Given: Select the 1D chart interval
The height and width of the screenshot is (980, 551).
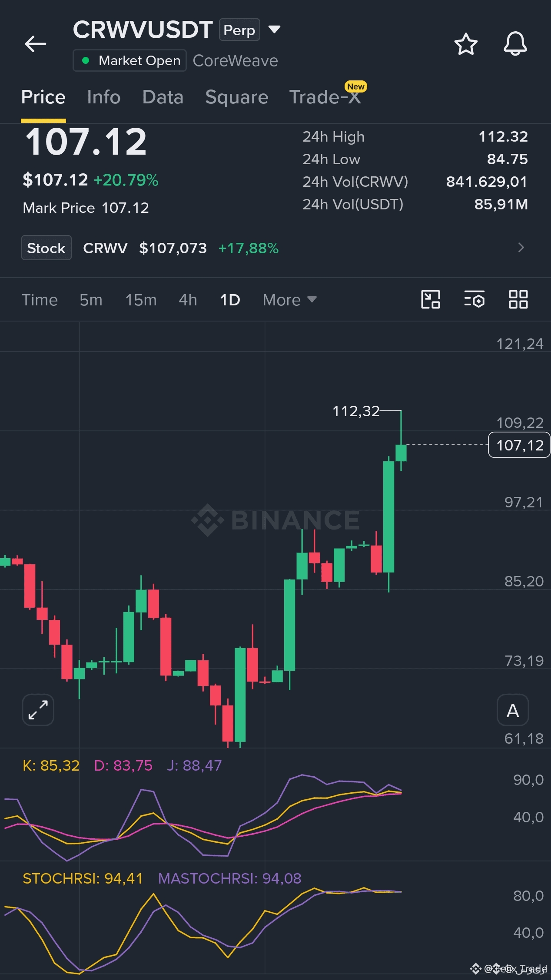Looking at the screenshot, I should coord(230,300).
